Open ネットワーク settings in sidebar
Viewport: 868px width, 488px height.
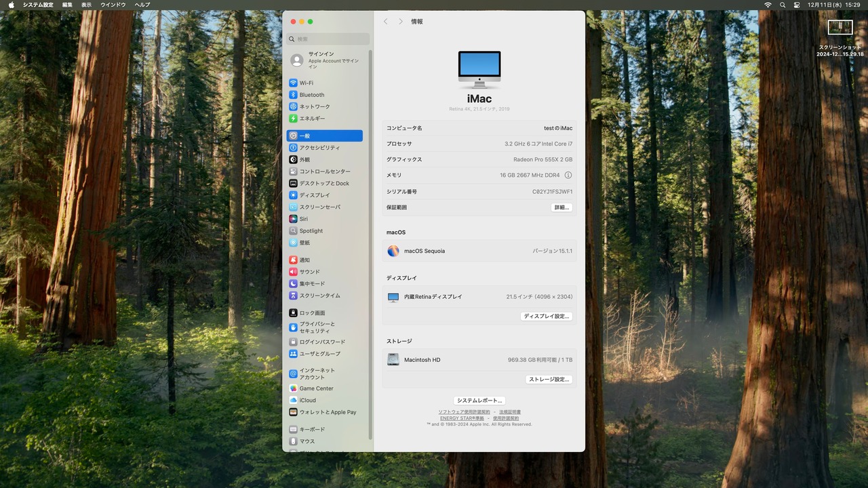point(325,106)
